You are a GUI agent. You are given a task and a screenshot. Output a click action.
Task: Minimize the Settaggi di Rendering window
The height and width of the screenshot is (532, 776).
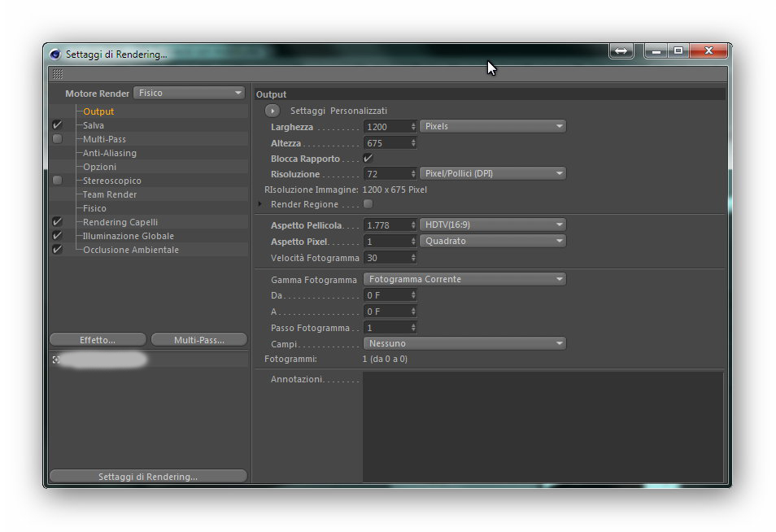point(656,50)
